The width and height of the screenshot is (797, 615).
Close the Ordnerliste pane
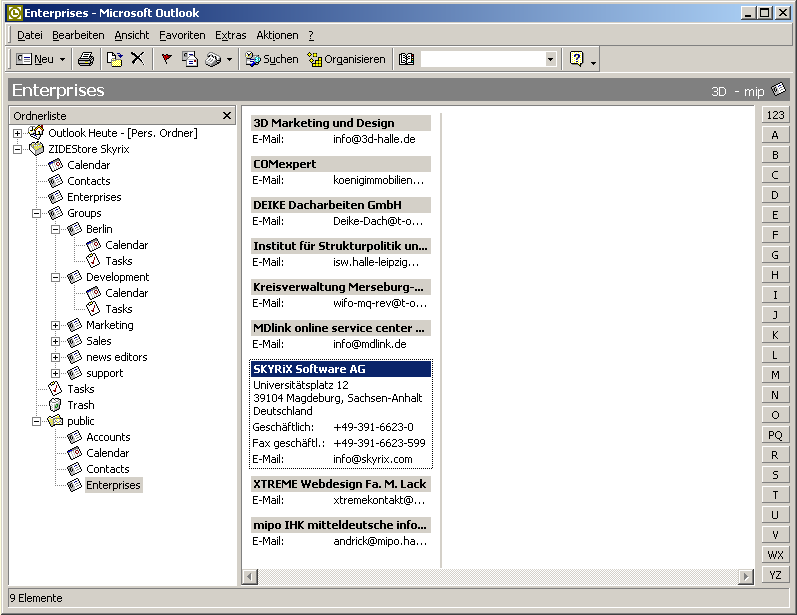pos(227,116)
